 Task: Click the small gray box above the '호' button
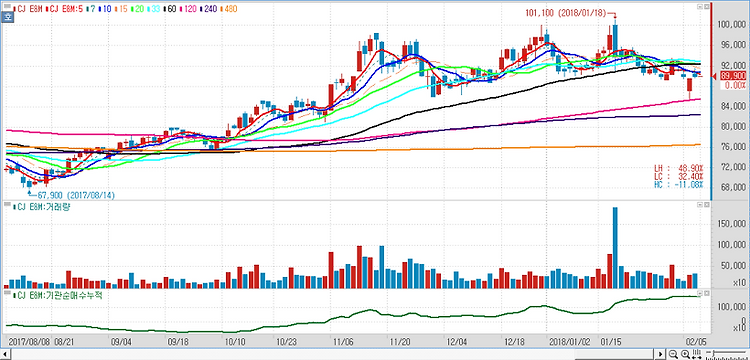point(7,6)
